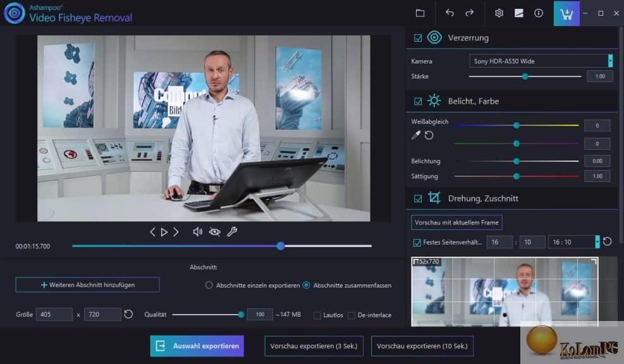This screenshot has width=624, height=364.
Task: Click the 00:01:15.700 timestamp
Action: pyautogui.click(x=33, y=246)
